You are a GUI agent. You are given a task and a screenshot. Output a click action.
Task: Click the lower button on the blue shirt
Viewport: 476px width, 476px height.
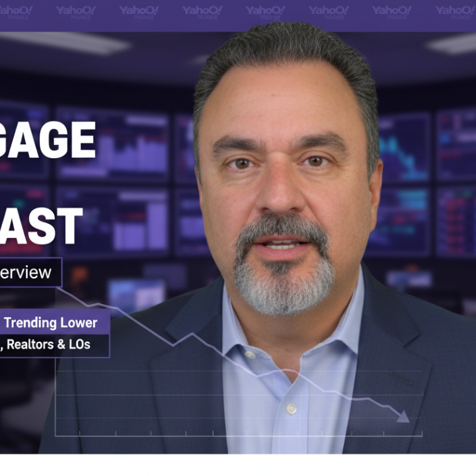pyautogui.click(x=290, y=410)
